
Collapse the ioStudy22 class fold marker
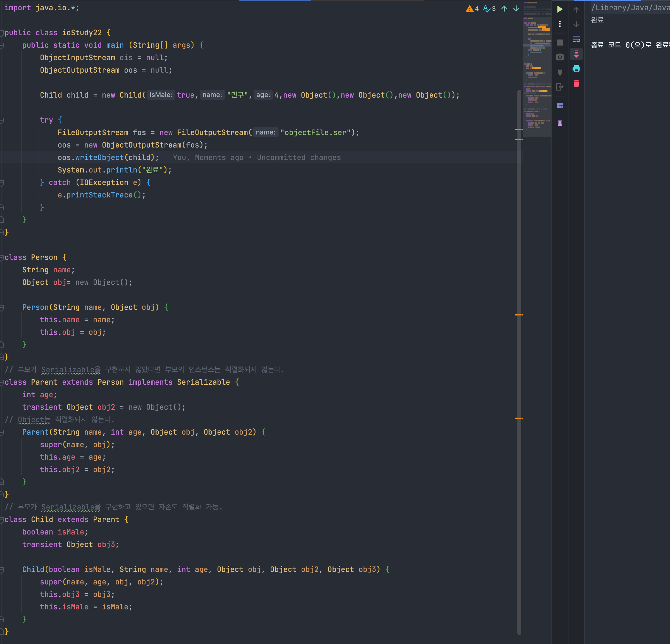coord(2,33)
